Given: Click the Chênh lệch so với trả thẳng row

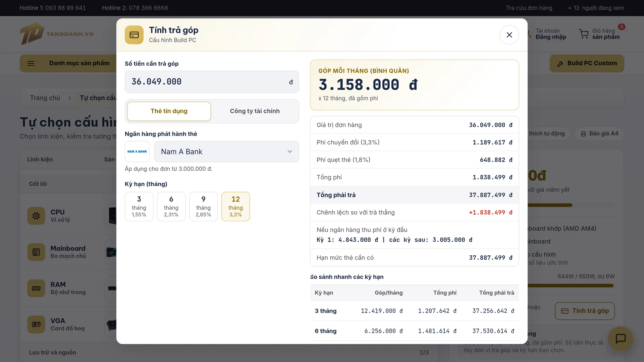Looking at the screenshot, I should [x=414, y=213].
